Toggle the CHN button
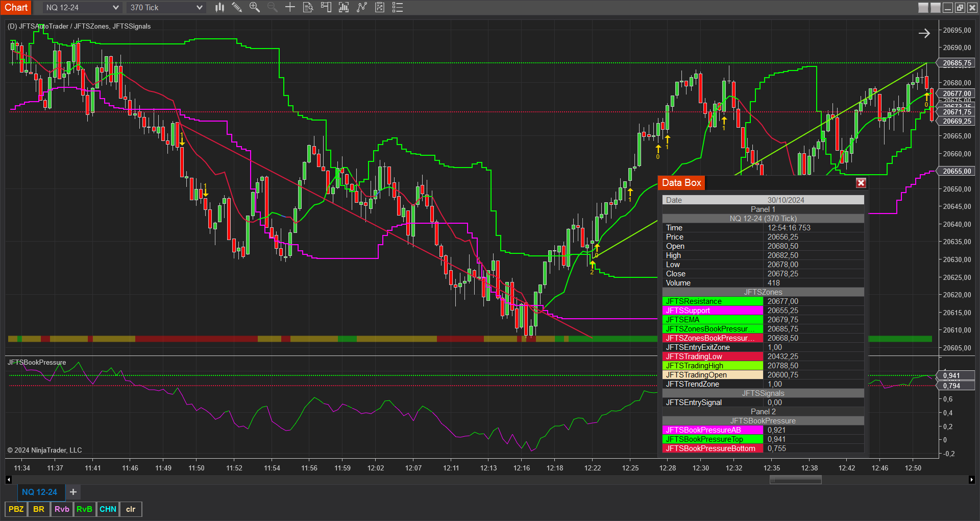The height and width of the screenshot is (521, 980). [x=108, y=509]
